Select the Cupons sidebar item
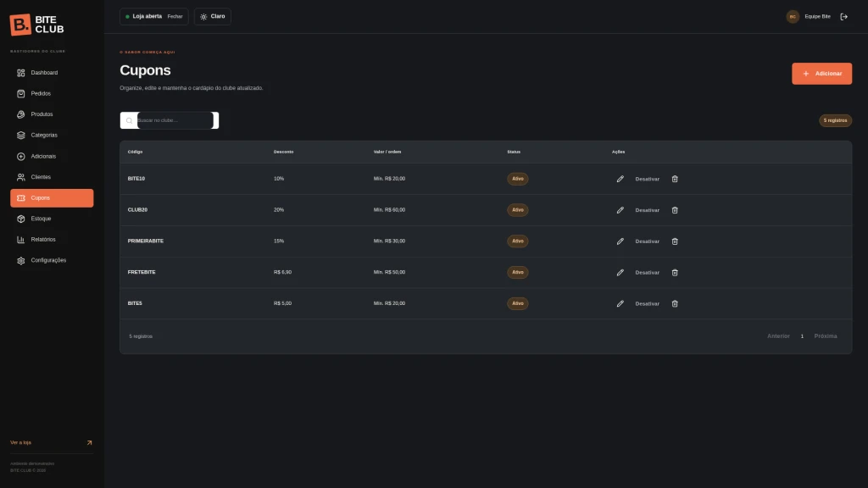The image size is (868, 488). pyautogui.click(x=52, y=198)
